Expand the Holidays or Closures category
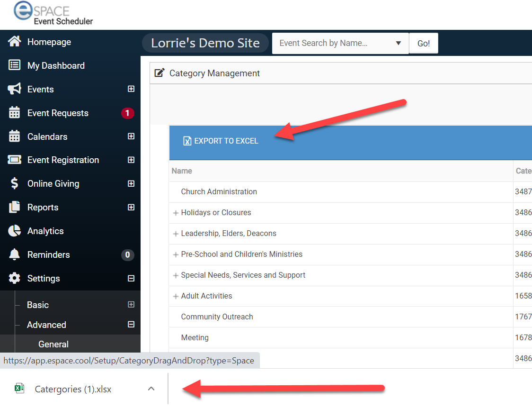The image size is (532, 408). pyautogui.click(x=176, y=213)
